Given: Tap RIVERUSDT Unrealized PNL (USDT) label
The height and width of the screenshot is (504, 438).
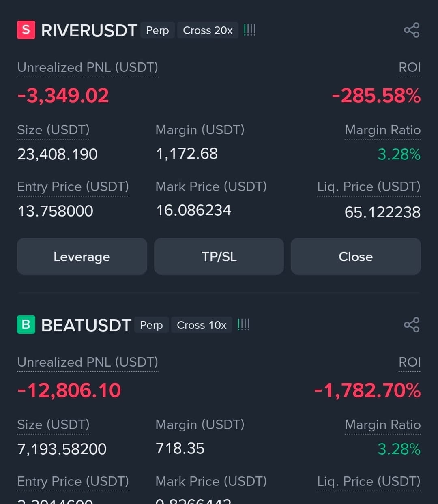Looking at the screenshot, I should point(88,68).
